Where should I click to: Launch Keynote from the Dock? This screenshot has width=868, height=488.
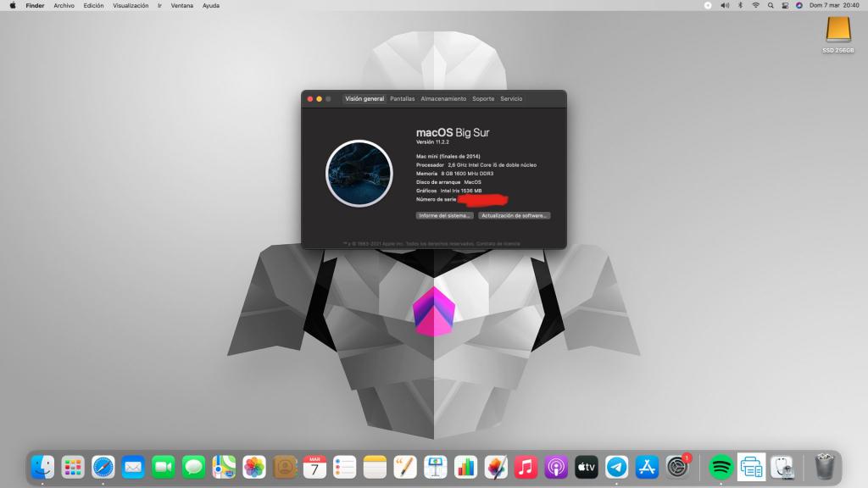coord(435,467)
